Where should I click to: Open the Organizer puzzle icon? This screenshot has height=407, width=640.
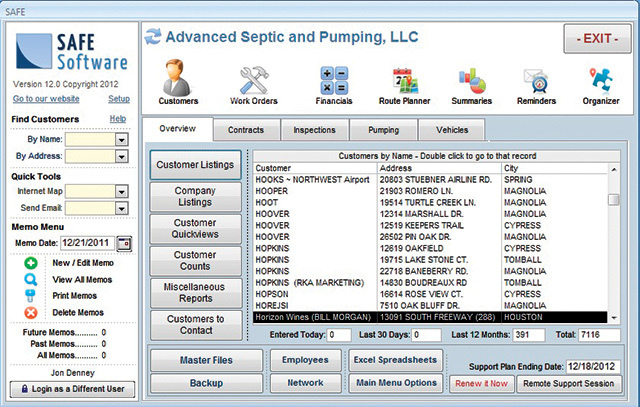(x=600, y=79)
